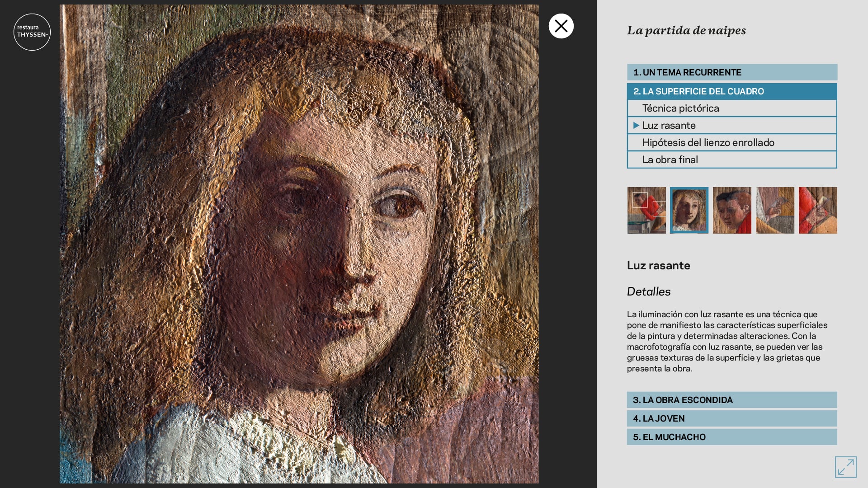Click the Luz rasante heading
The height and width of the screenshot is (488, 868).
[658, 265]
